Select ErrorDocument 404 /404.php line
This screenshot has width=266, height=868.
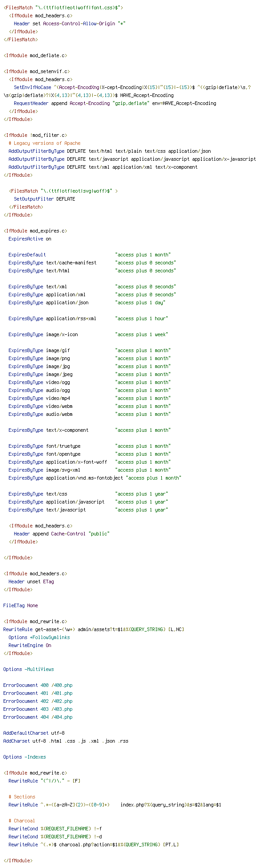tap(38, 717)
